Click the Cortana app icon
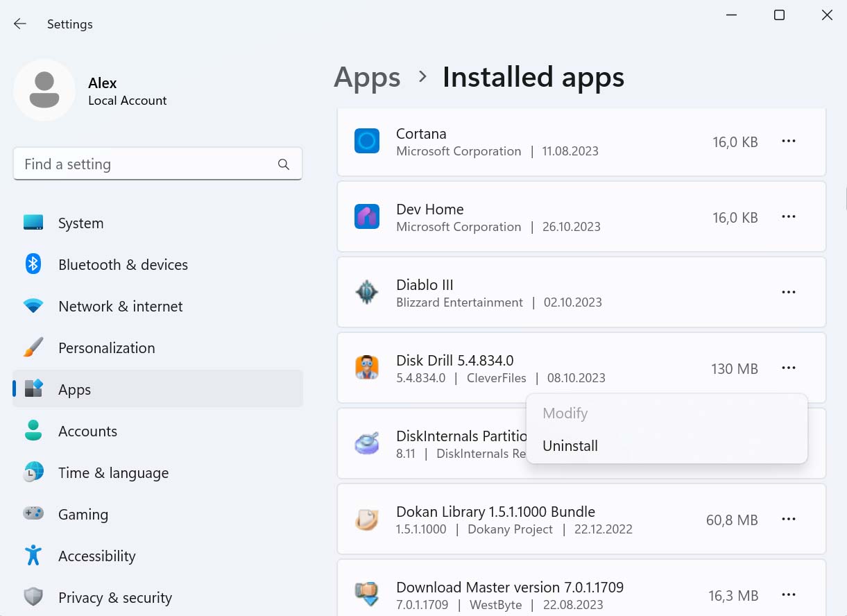Image resolution: width=847 pixels, height=616 pixels. click(367, 142)
